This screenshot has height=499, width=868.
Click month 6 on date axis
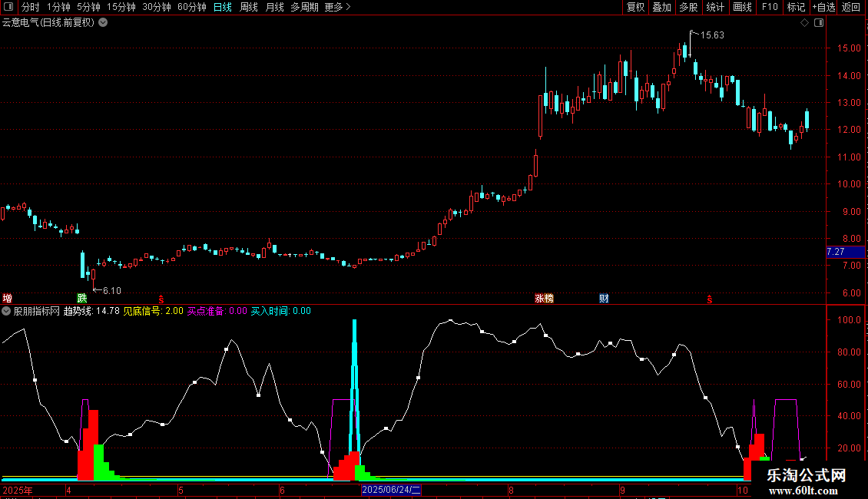click(282, 491)
